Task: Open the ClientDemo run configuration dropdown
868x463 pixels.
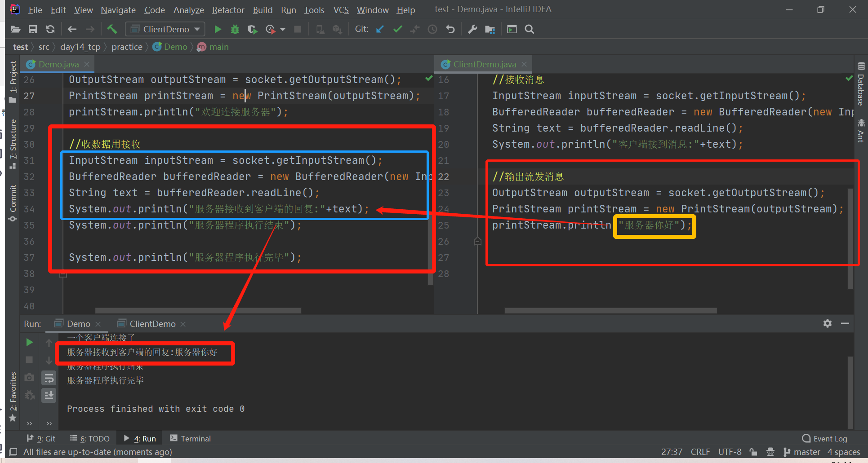Action: (165, 29)
